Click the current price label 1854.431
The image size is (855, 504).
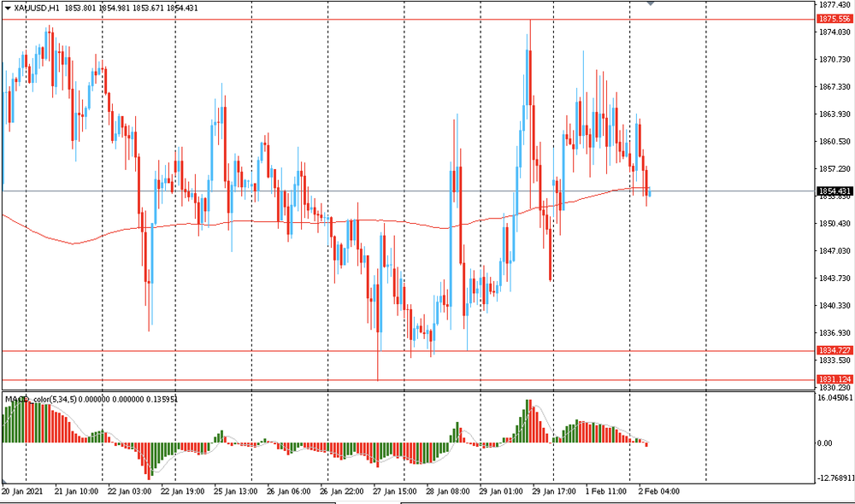(833, 190)
